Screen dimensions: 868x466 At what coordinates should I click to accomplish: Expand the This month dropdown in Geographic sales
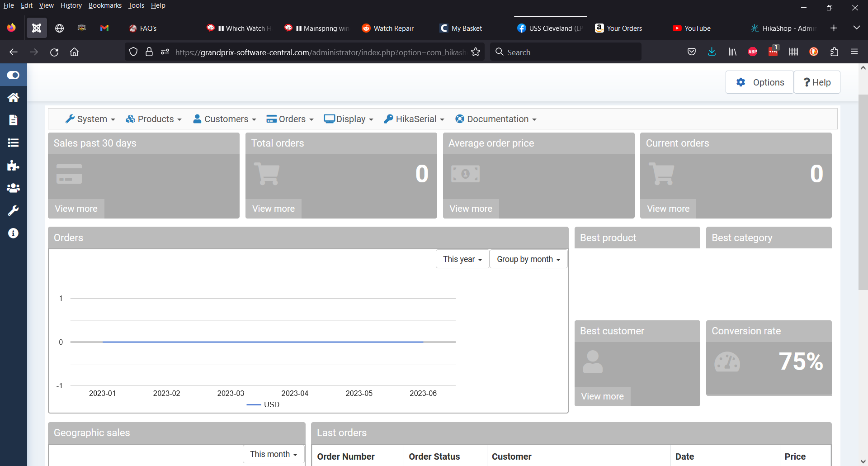click(x=274, y=454)
